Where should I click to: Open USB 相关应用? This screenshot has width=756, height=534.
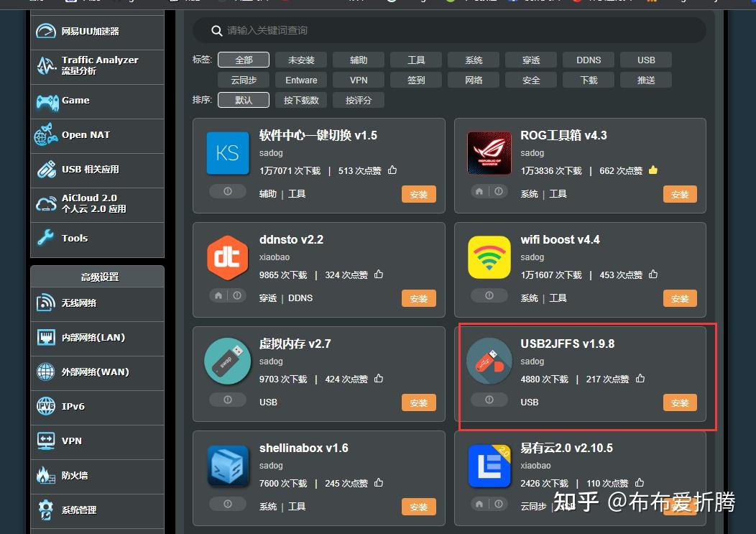point(98,170)
